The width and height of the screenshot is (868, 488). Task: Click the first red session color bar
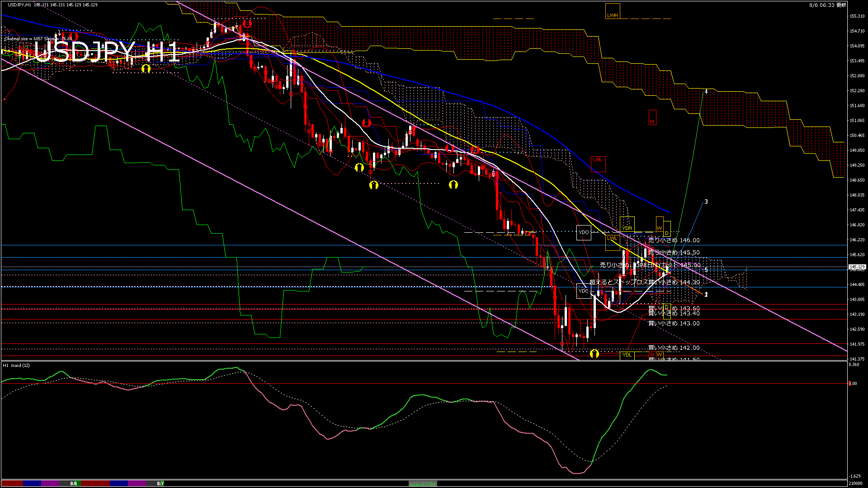point(12,483)
